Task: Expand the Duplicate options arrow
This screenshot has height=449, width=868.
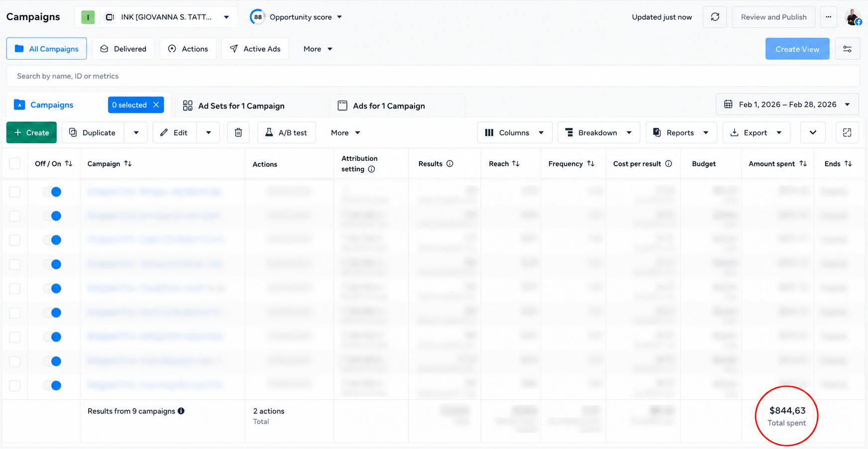Action: [x=136, y=132]
